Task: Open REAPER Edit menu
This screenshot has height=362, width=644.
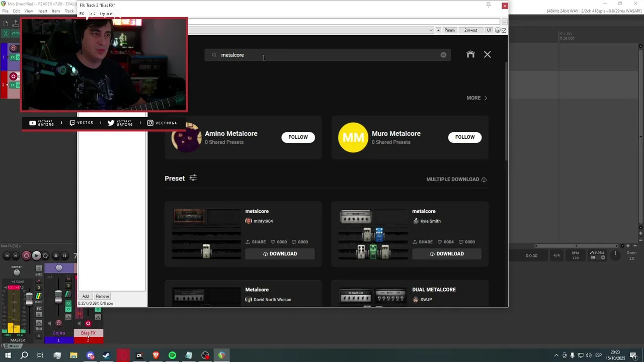Action: coord(17,11)
